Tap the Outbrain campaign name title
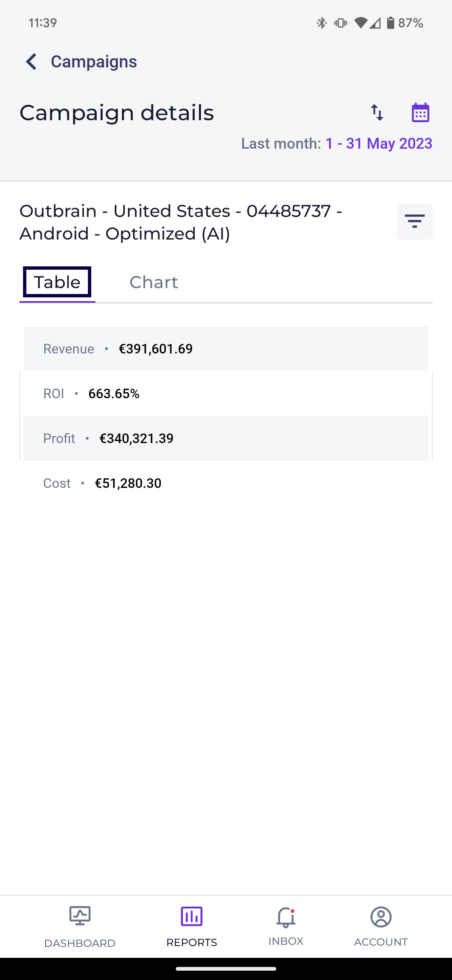 [181, 222]
